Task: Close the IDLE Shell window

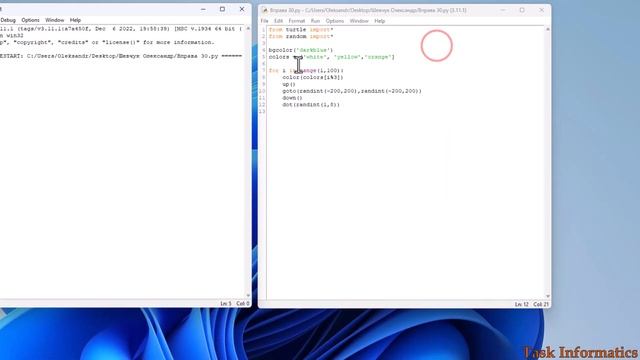Action: coord(242,9)
